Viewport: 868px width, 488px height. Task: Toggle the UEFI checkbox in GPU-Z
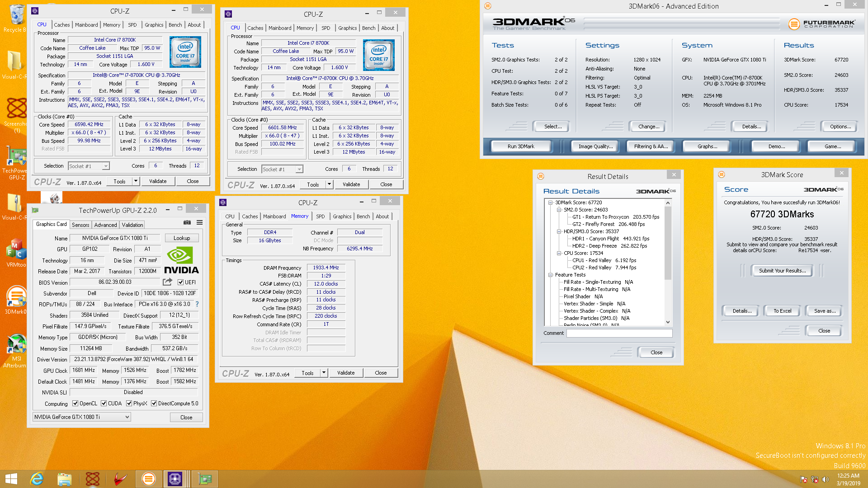(180, 282)
